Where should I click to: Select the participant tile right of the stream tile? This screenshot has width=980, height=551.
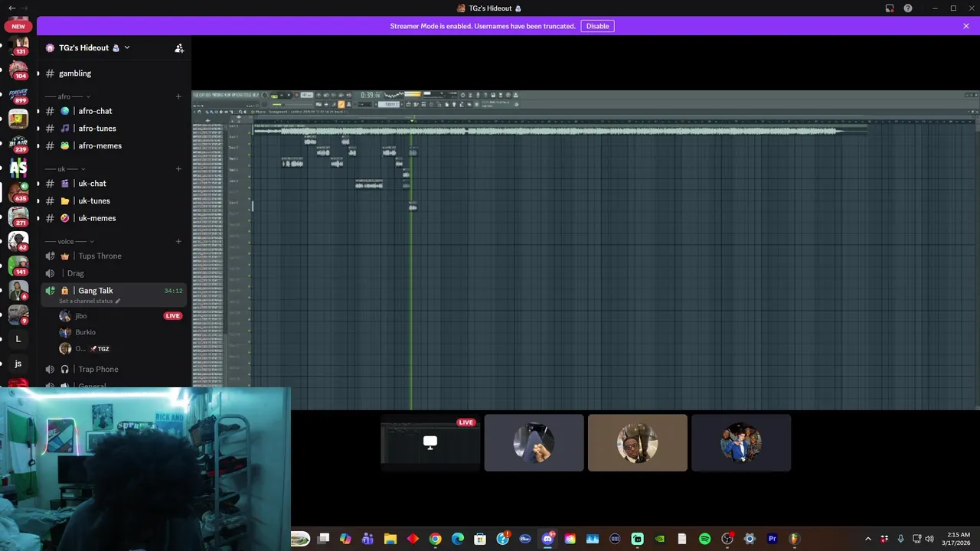pyautogui.click(x=534, y=442)
